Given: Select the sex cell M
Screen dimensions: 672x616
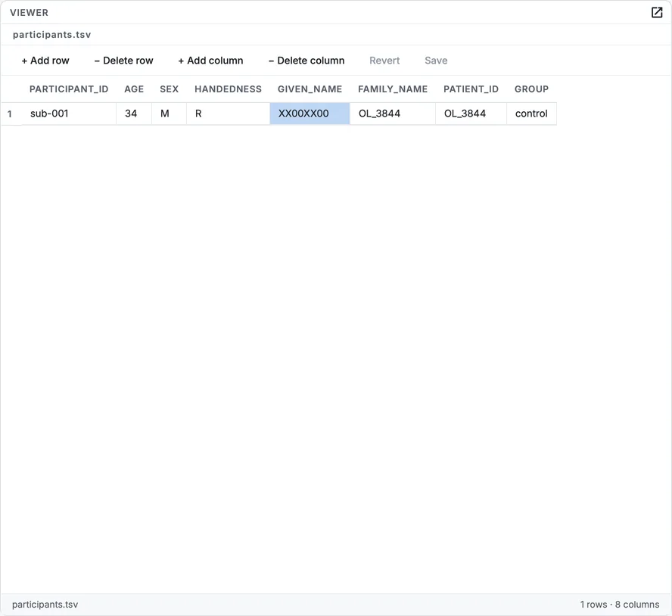Looking at the screenshot, I should click(170, 114).
